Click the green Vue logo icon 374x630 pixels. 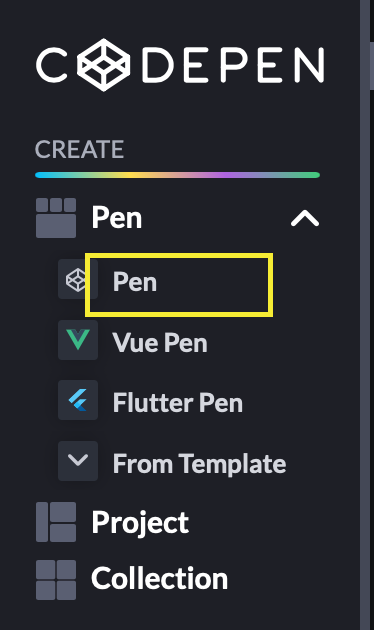(78, 340)
